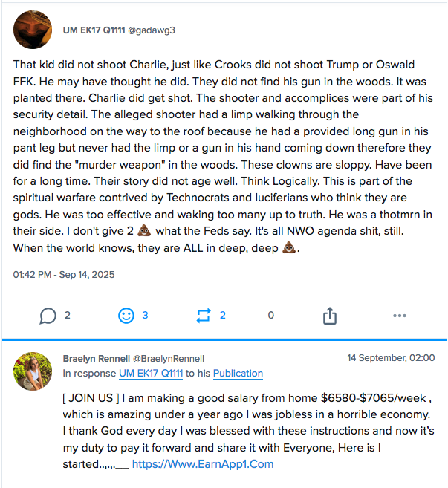The height and width of the screenshot is (488, 448).
Task: Click the @BraelynRennell handle
Action: 169,358
